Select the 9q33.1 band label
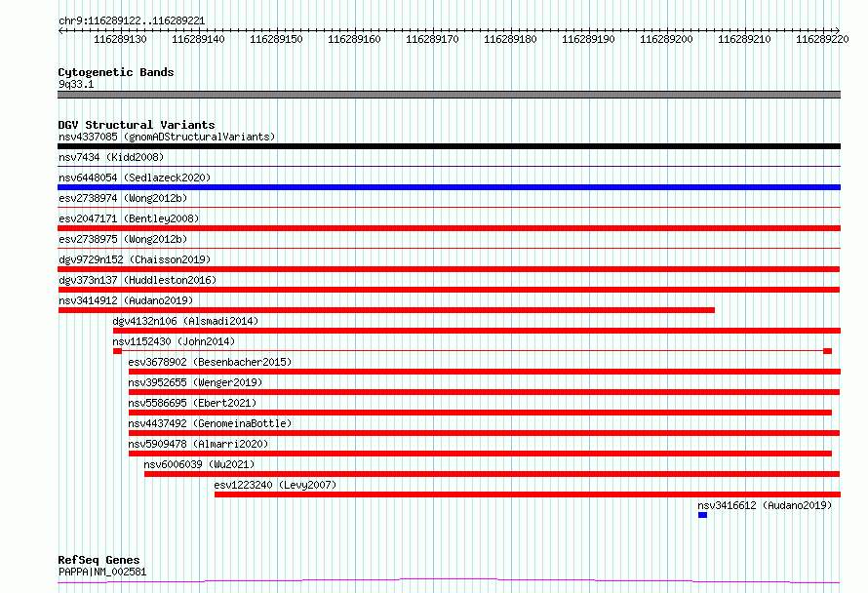 click(76, 84)
